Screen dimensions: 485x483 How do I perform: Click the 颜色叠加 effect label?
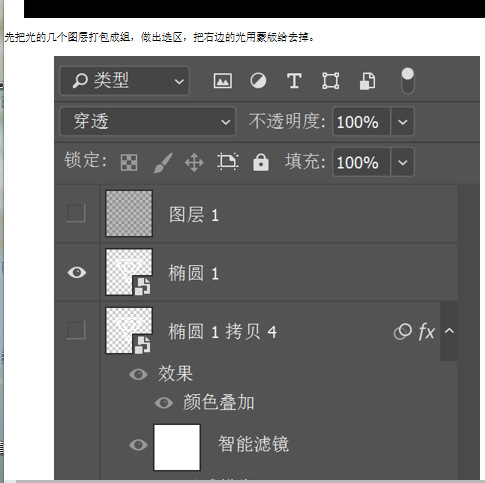pos(219,402)
